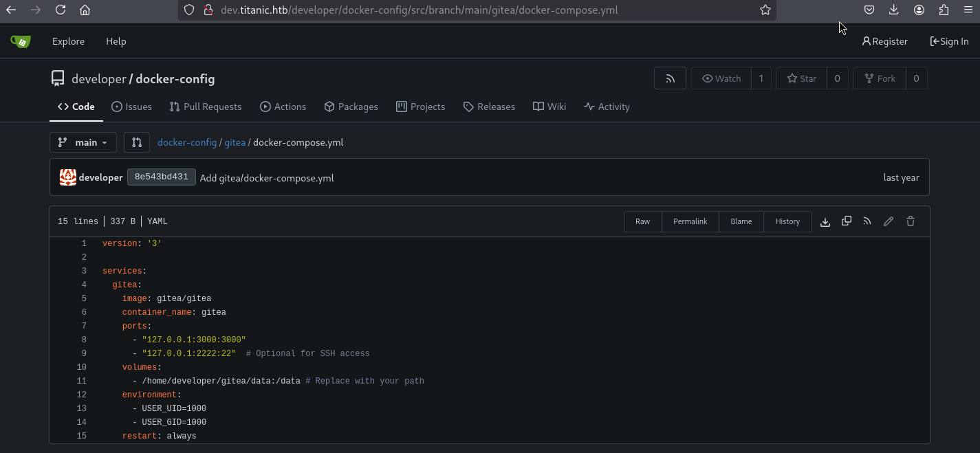Click developer commit author name
980x453 pixels.
click(100, 177)
